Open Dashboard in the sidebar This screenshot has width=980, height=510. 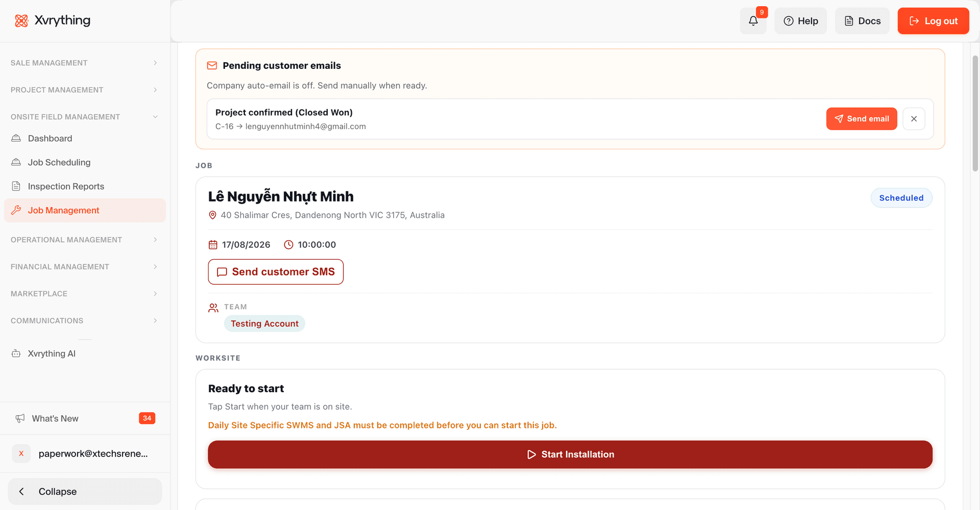click(x=85, y=138)
